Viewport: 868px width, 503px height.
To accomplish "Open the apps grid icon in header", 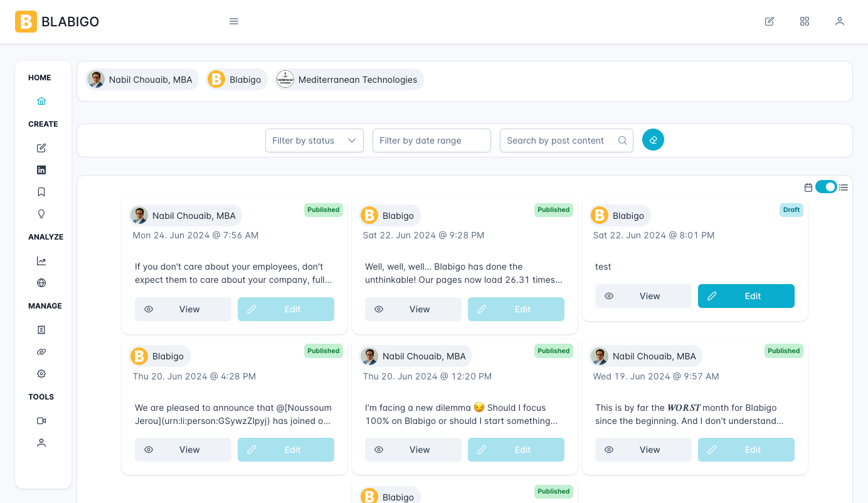I will click(805, 21).
